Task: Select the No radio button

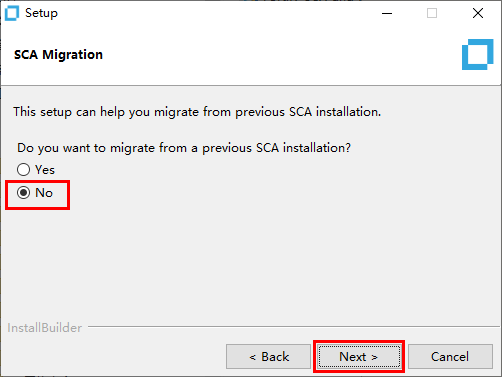Action: 23,193
